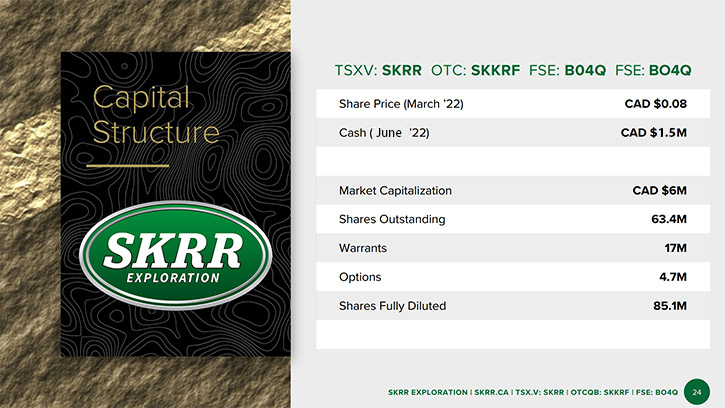The width and height of the screenshot is (725, 408).
Task: Click the page number 24 circle
Action: (696, 392)
